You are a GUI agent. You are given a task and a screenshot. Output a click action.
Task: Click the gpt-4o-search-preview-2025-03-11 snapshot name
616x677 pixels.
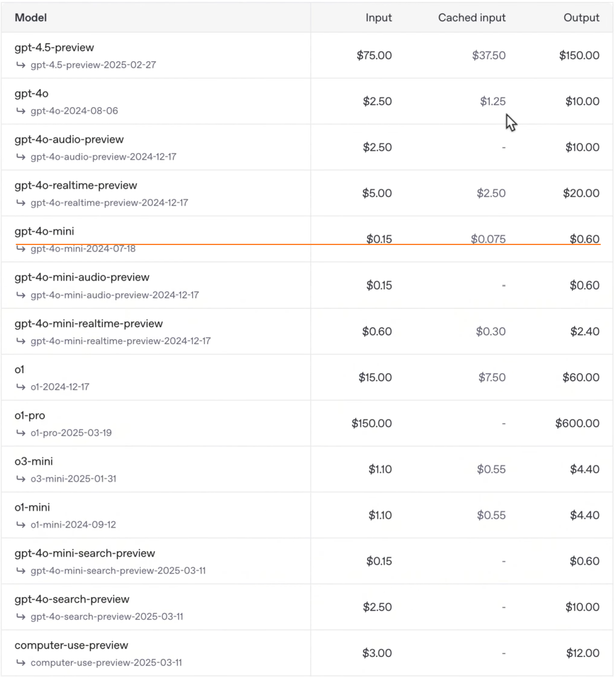107,616
